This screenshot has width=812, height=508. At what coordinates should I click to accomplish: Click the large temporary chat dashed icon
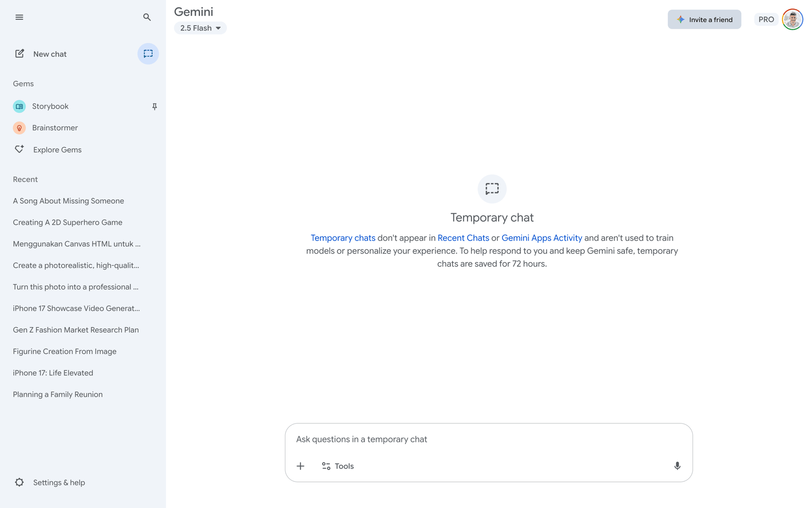tap(492, 189)
